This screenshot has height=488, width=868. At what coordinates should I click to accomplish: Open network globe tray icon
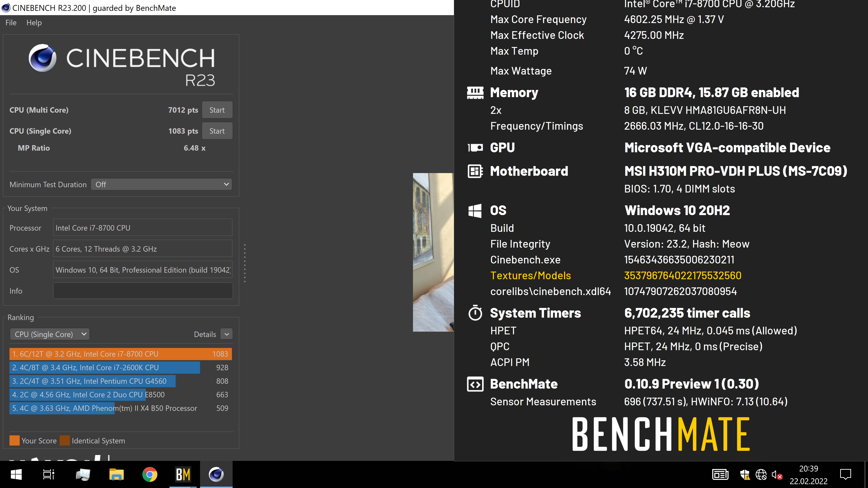tap(761, 474)
